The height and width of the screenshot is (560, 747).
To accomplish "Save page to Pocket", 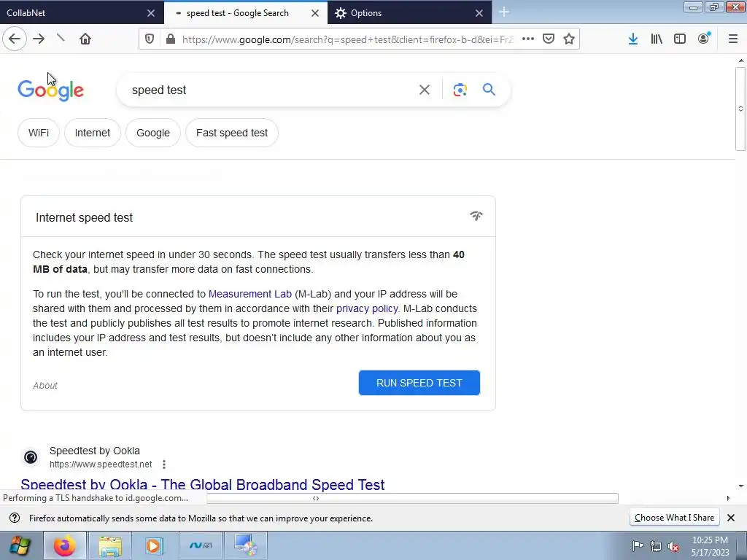I will pos(549,39).
